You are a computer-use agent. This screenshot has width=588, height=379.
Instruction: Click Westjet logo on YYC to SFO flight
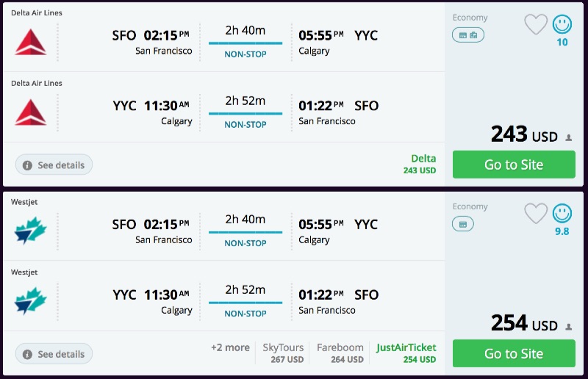(x=30, y=300)
